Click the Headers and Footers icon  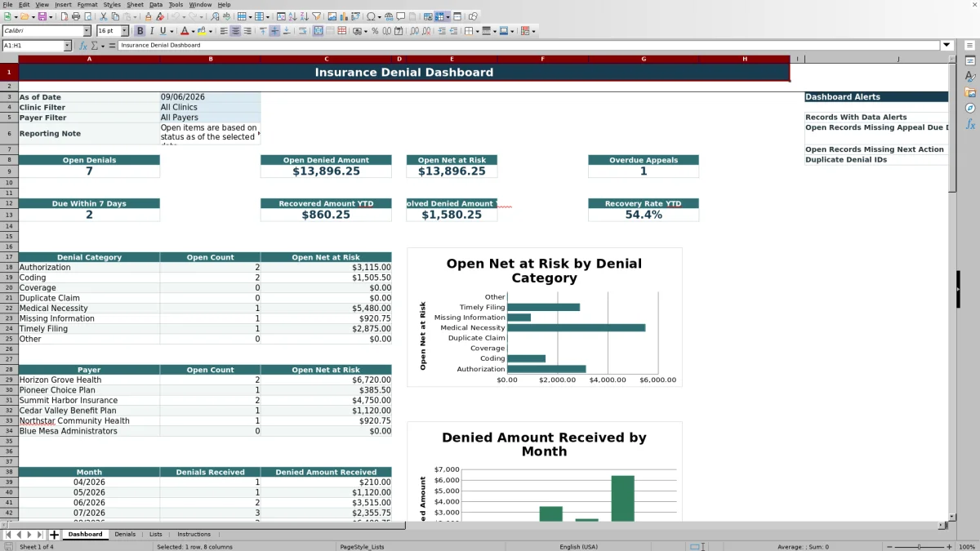point(412,16)
